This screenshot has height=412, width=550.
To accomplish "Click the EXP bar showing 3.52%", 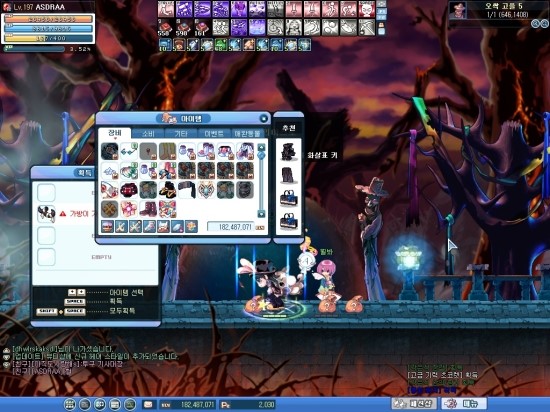I will tap(35, 49).
